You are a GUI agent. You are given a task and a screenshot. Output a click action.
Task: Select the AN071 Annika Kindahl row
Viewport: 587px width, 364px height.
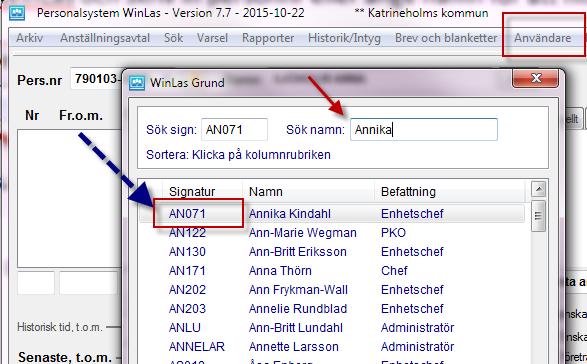tap(332, 213)
